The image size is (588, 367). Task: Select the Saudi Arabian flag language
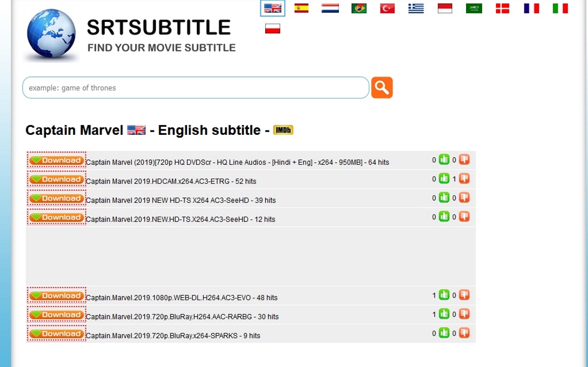(474, 8)
